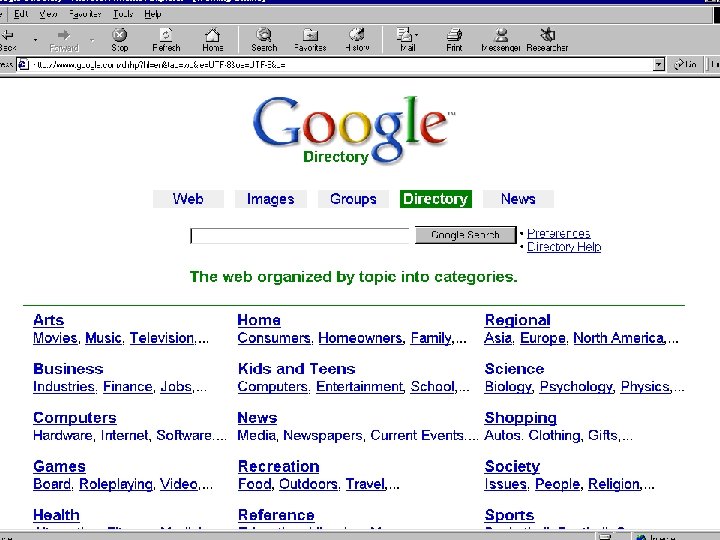This screenshot has height=540, width=720.
Task: Open the Favorites pane icon
Action: 310,35
